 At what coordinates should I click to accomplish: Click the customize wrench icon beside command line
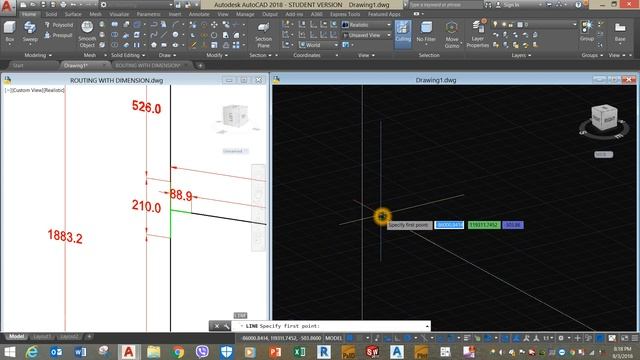[226, 326]
